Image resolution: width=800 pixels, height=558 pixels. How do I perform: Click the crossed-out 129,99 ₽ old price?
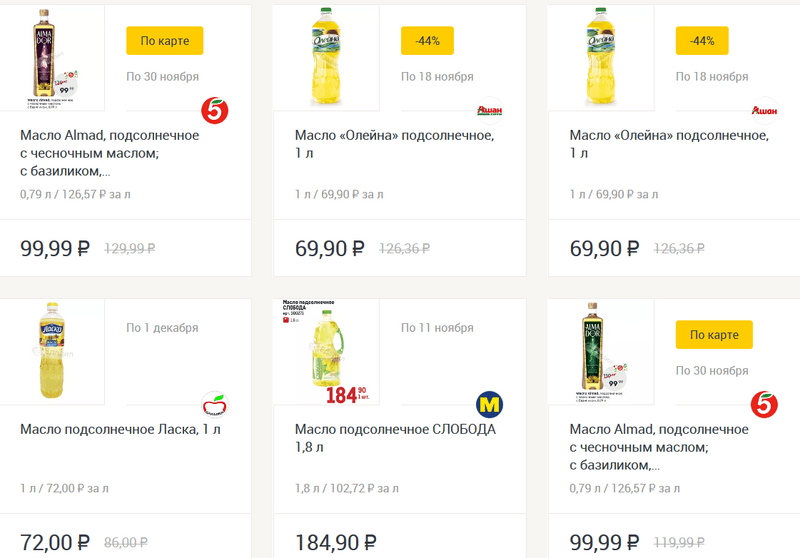[x=130, y=249]
